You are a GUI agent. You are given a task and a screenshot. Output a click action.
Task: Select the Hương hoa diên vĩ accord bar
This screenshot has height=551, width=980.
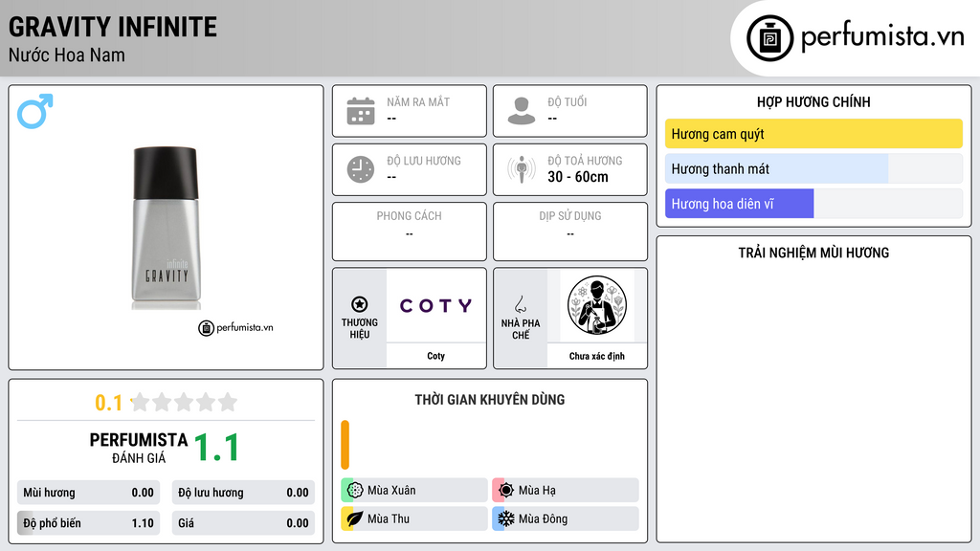[x=813, y=204]
